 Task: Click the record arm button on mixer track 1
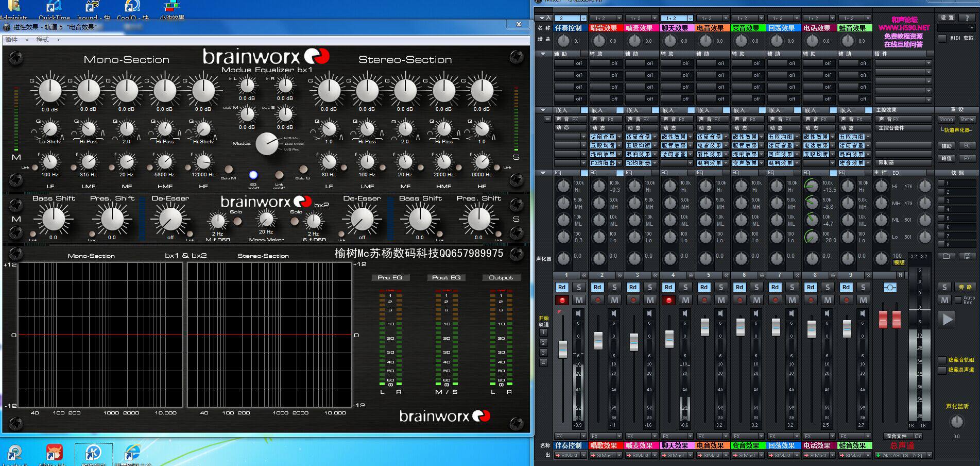[562, 300]
